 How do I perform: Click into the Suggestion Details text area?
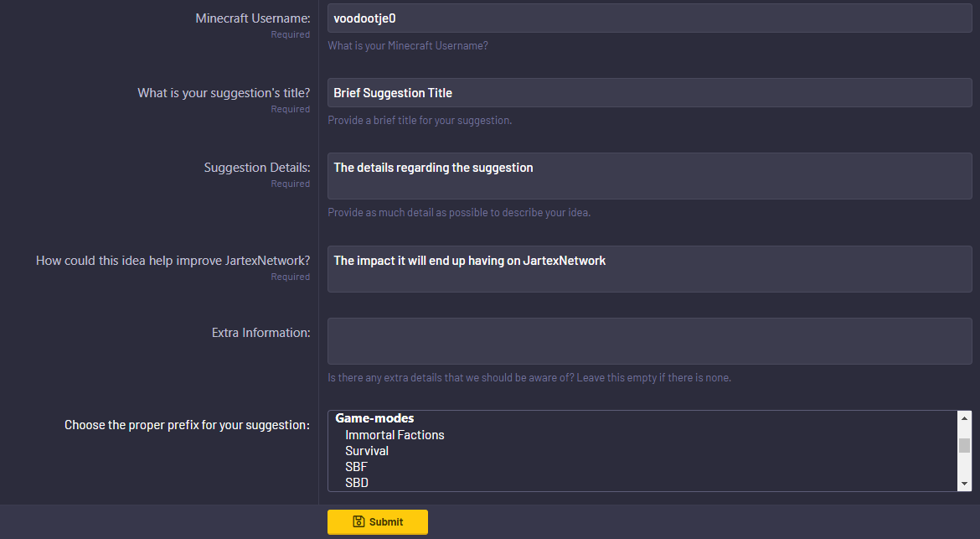coord(649,176)
